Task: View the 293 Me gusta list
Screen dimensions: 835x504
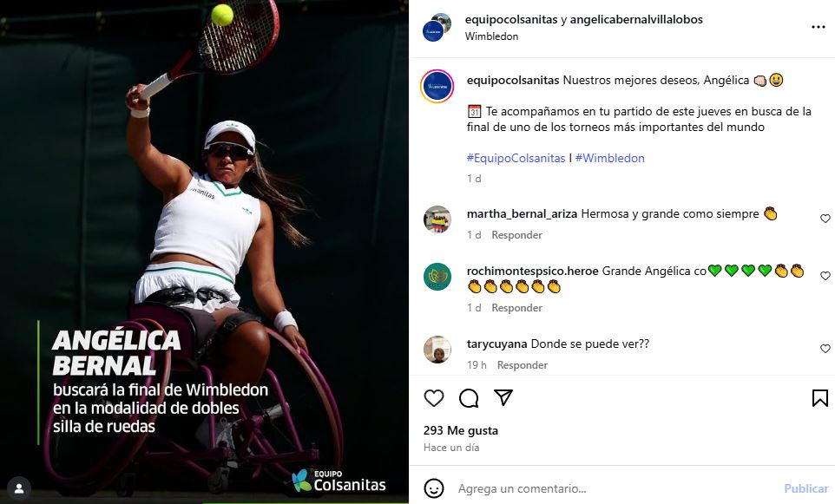Action: tap(461, 430)
